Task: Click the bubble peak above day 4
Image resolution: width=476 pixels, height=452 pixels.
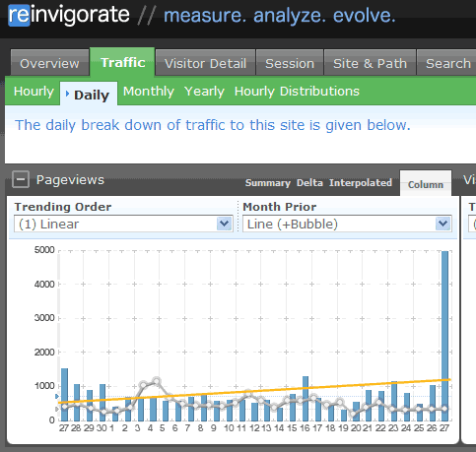Action: pyautogui.click(x=157, y=381)
